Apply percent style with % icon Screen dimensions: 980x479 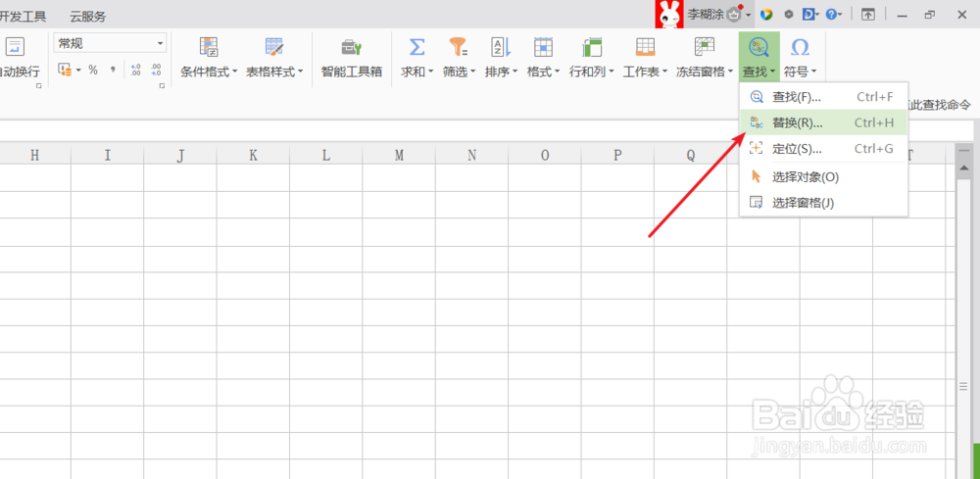93,70
